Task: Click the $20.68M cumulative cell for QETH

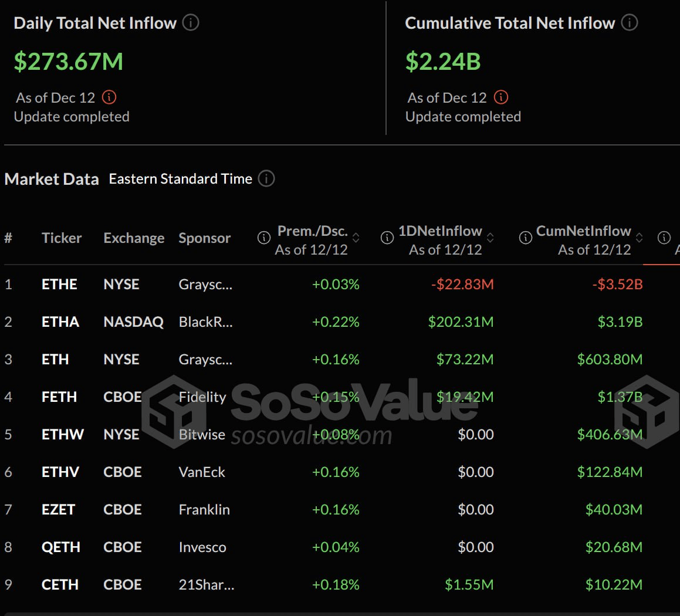Action: 614,547
